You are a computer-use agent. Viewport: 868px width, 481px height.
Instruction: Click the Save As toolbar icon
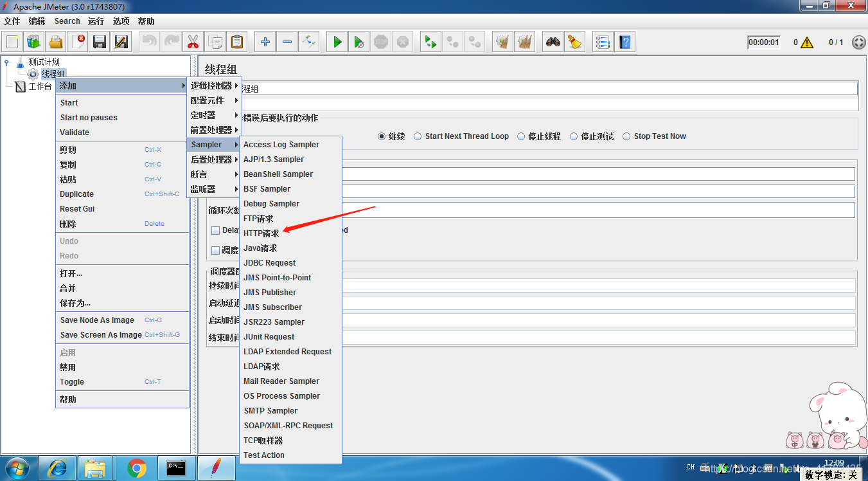[121, 42]
